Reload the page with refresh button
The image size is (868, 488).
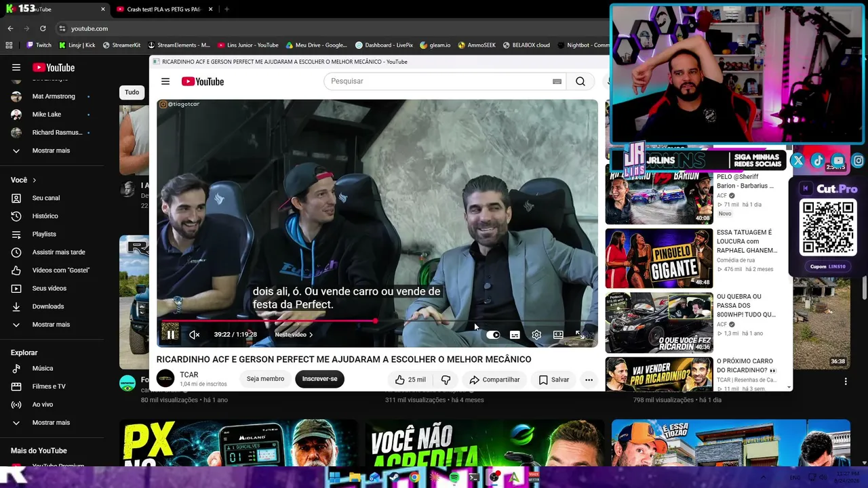(x=43, y=28)
